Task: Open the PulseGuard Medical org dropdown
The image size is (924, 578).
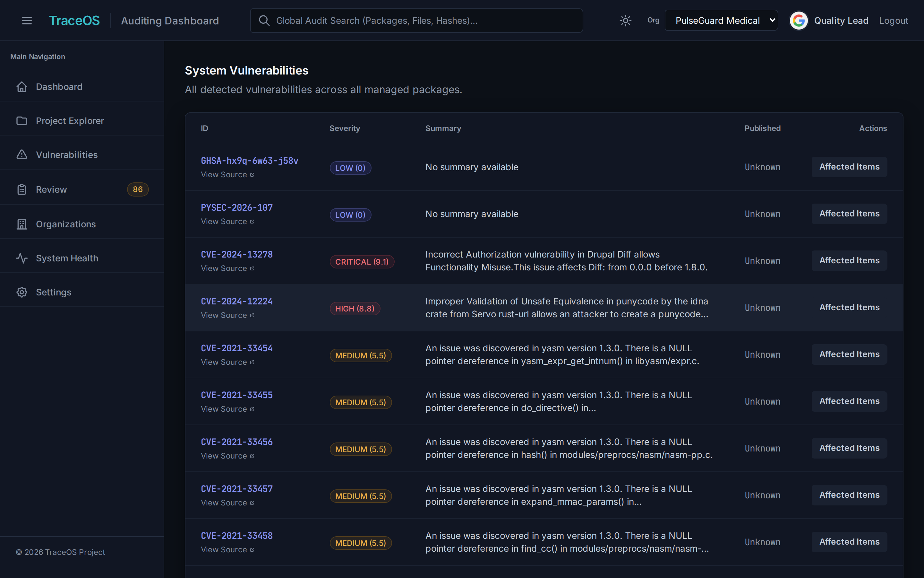Action: point(721,21)
